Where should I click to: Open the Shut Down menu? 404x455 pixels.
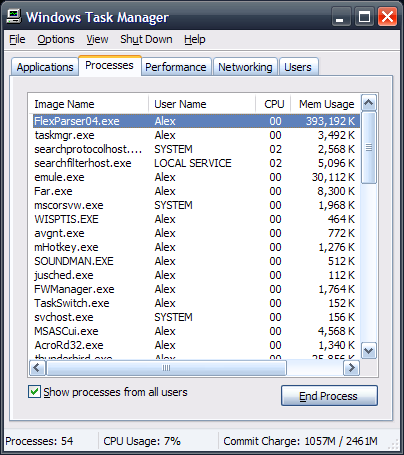point(146,39)
